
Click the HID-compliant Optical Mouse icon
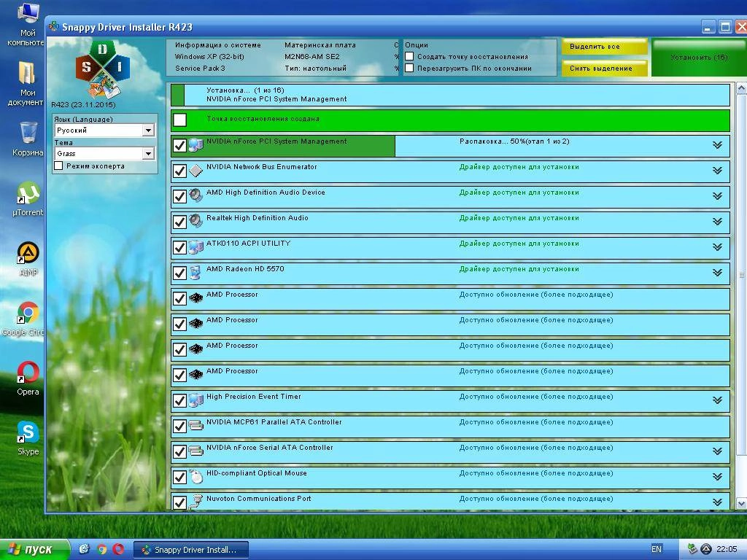196,477
